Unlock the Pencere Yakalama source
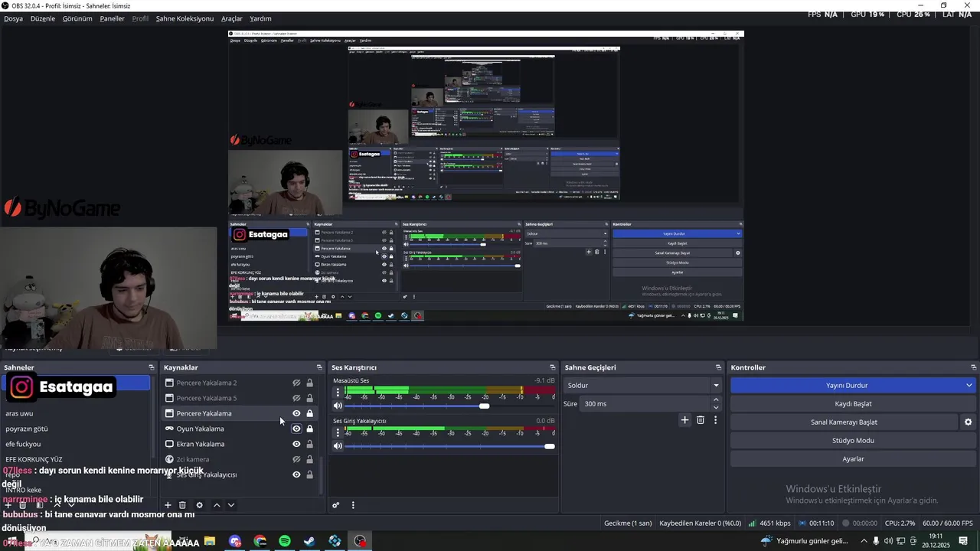980x551 pixels. click(x=309, y=413)
